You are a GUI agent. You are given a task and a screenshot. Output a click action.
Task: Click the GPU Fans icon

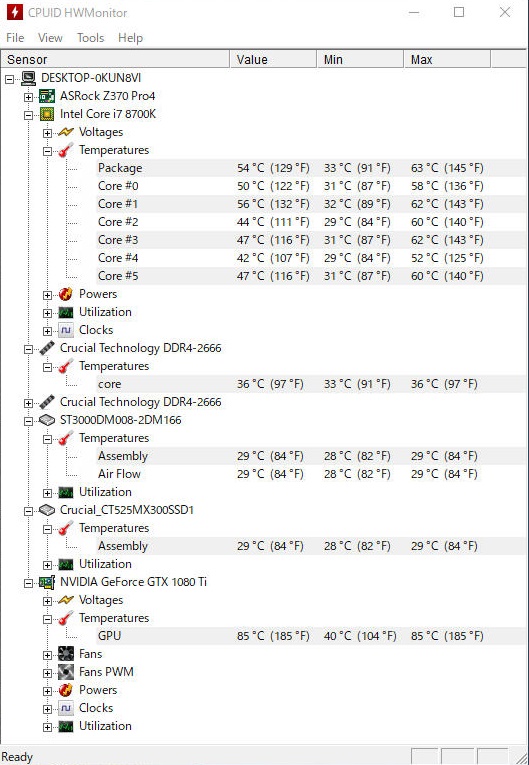tap(65, 654)
